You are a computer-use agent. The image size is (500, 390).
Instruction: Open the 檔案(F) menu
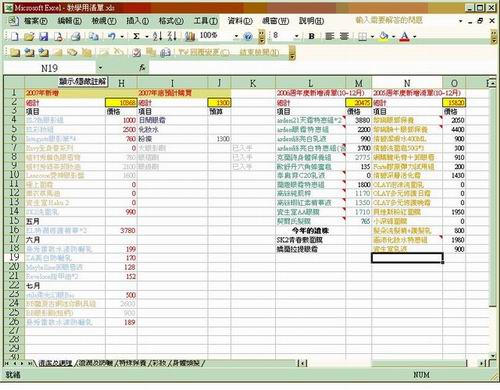pos(36,21)
